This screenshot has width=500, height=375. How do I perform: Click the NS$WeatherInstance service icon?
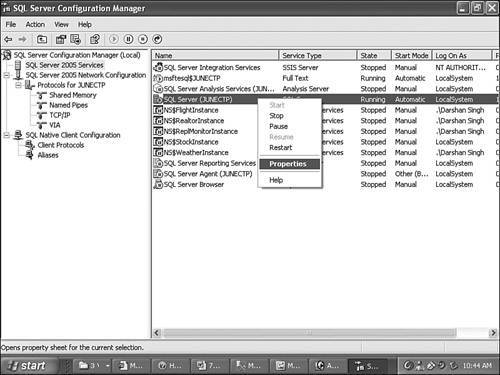pyautogui.click(x=158, y=153)
